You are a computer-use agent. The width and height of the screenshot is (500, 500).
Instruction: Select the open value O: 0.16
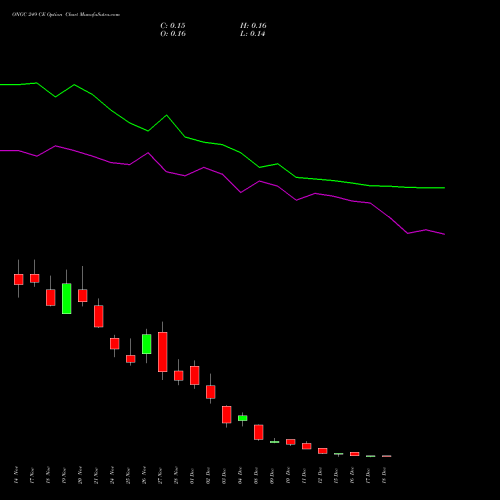[173, 34]
